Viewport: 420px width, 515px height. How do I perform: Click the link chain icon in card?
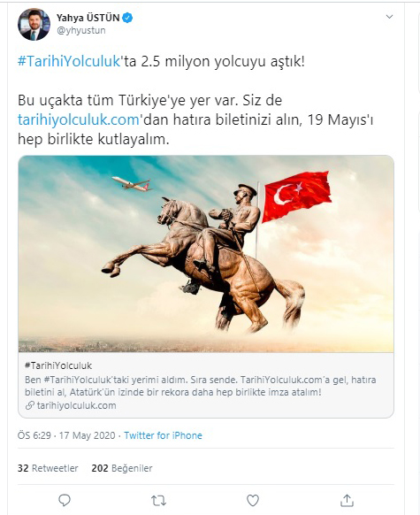point(30,405)
